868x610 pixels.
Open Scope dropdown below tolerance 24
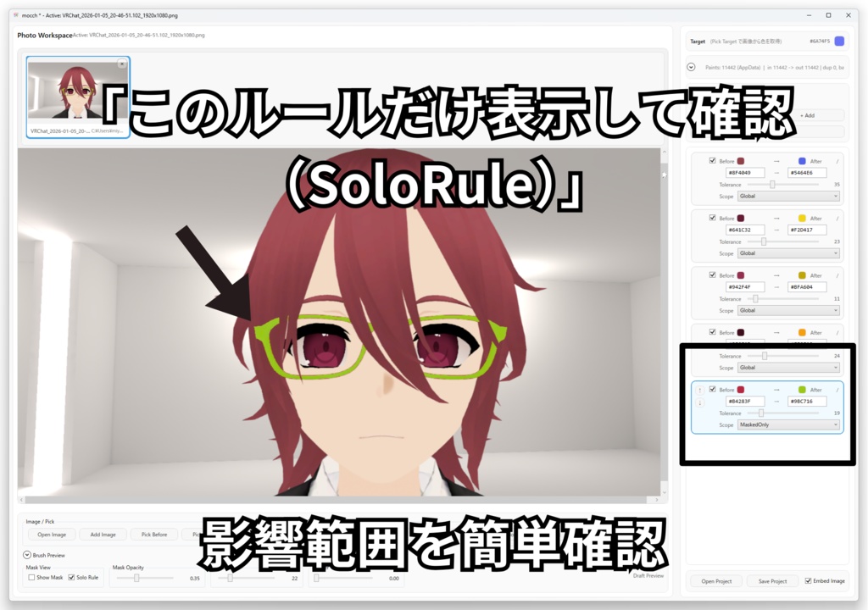pos(788,367)
